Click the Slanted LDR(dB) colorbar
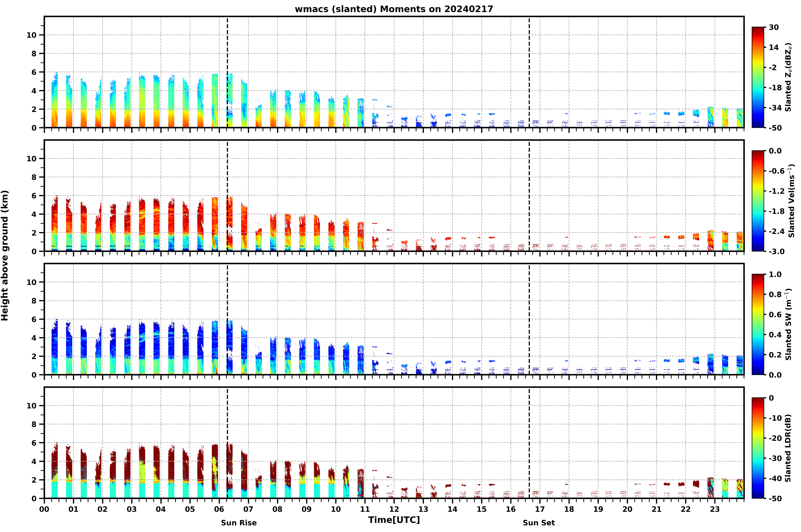Viewport: 801px width, 532px height. tap(758, 448)
